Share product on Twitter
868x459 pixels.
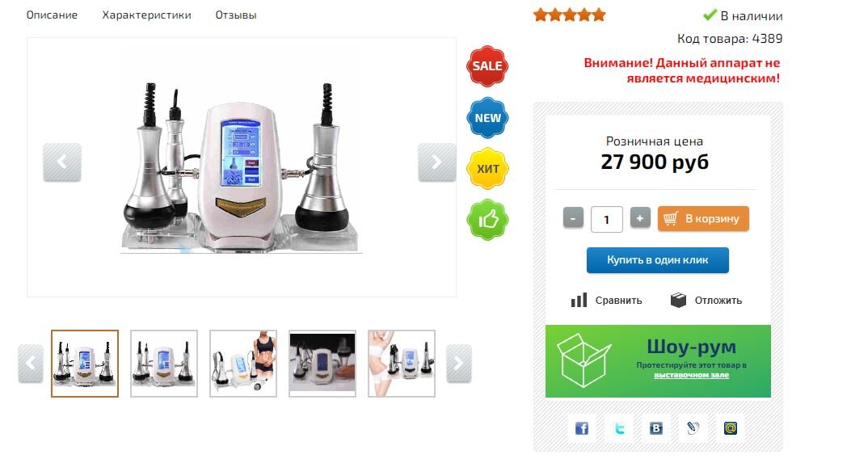[619, 428]
